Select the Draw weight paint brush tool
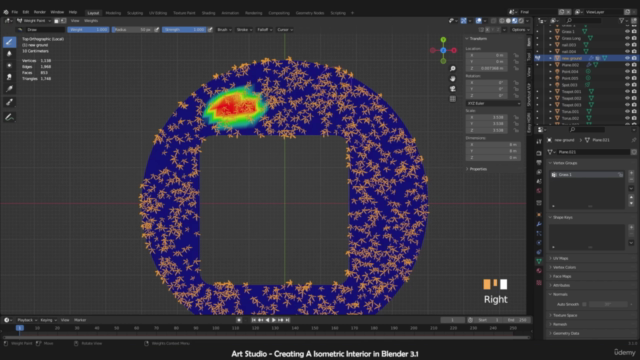The height and width of the screenshot is (360, 640). (9, 42)
